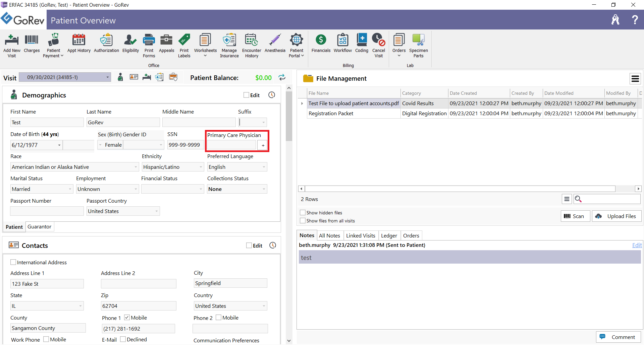The image size is (644, 345).
Task: Click Upload Files button
Action: click(x=616, y=216)
